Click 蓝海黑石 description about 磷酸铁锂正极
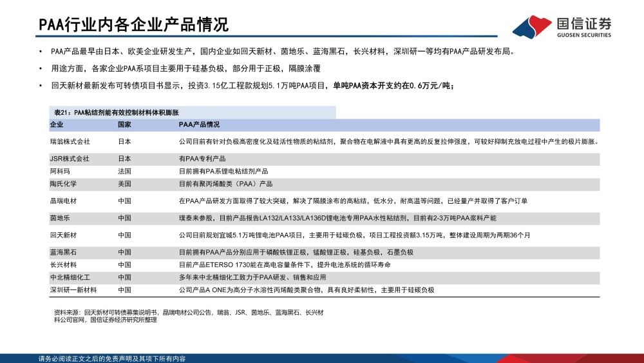The width and height of the screenshot is (644, 363). click(296, 252)
